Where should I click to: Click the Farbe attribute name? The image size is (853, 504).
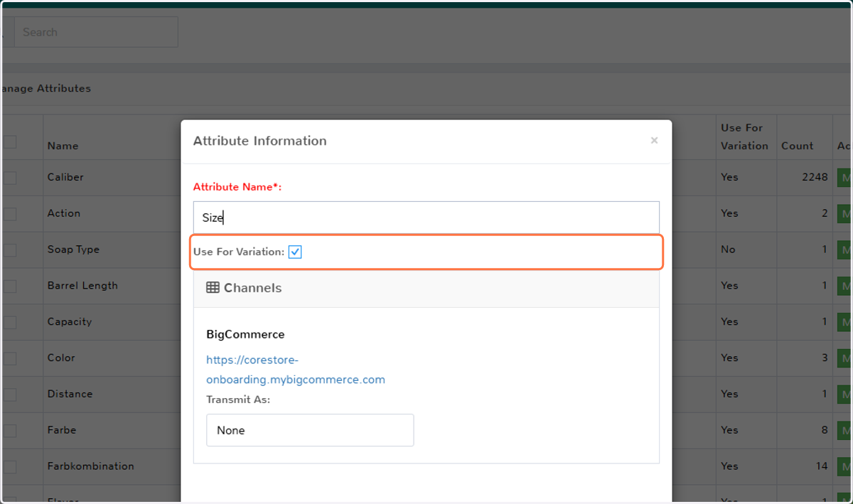tap(61, 430)
